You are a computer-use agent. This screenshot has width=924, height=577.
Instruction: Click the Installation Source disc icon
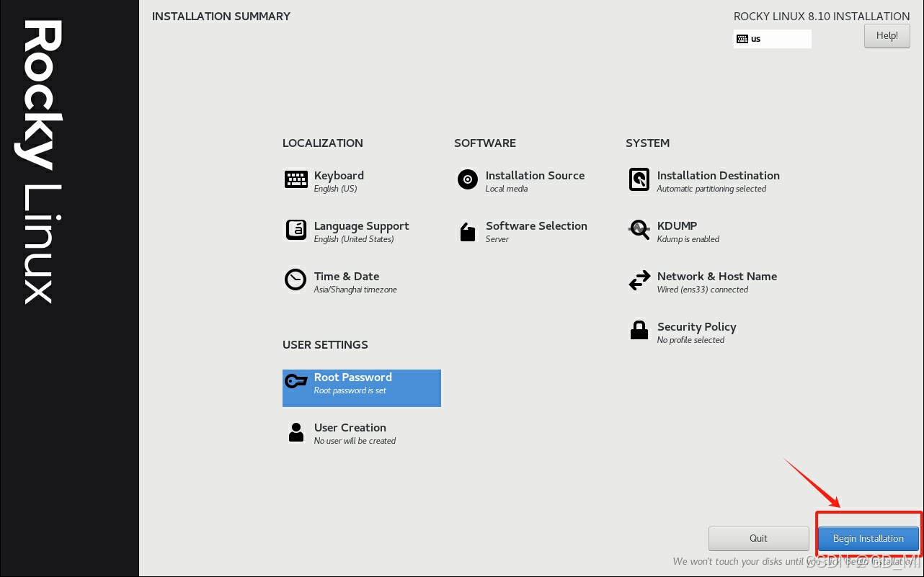(x=468, y=179)
